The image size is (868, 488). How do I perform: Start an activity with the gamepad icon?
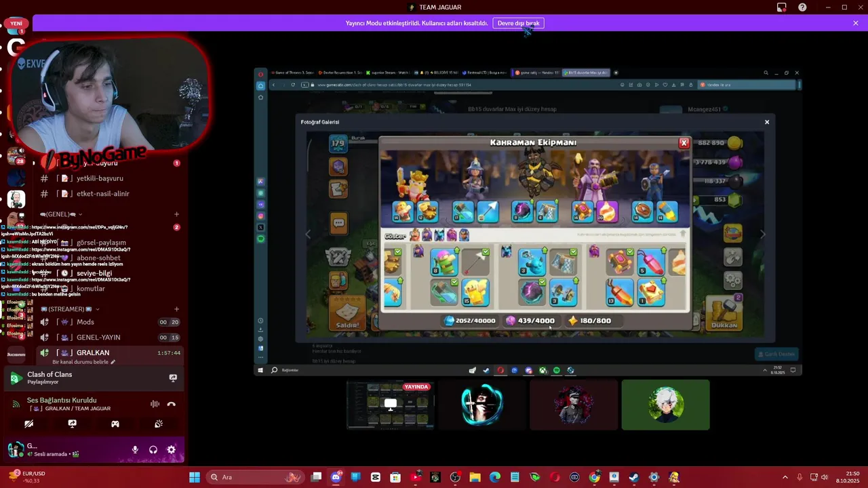[115, 424]
